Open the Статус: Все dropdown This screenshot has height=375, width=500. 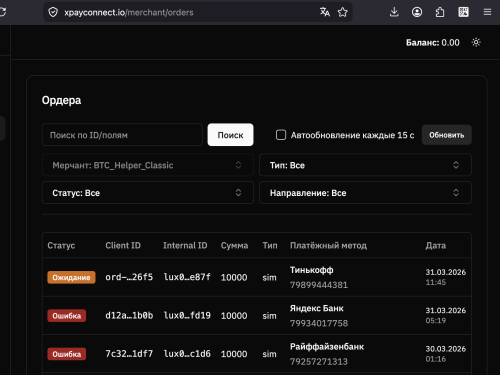click(148, 193)
